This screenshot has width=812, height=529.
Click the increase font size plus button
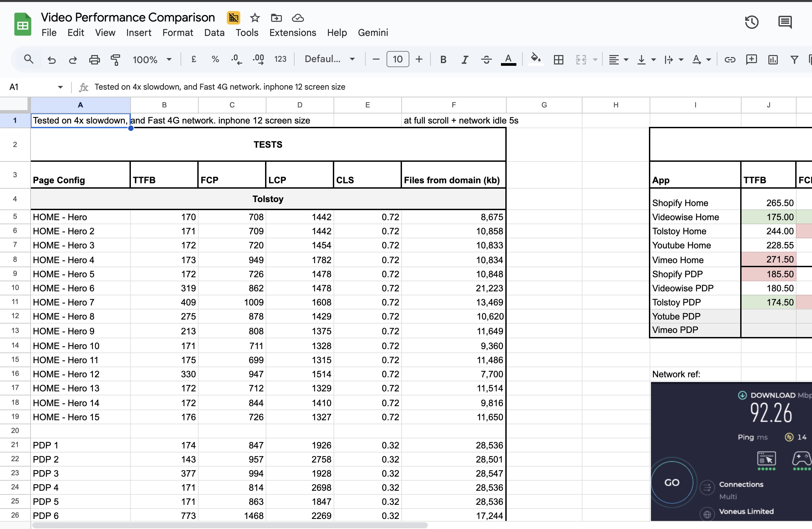tap(419, 59)
